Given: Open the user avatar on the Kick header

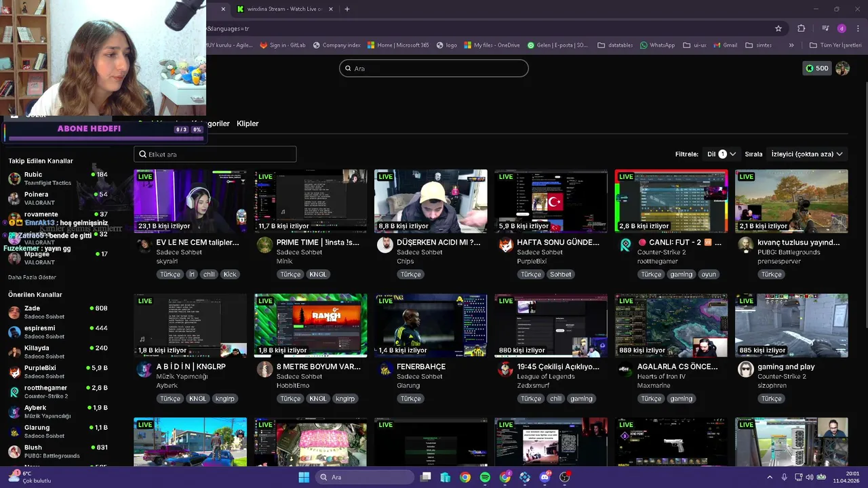Looking at the screenshot, I should (x=842, y=68).
